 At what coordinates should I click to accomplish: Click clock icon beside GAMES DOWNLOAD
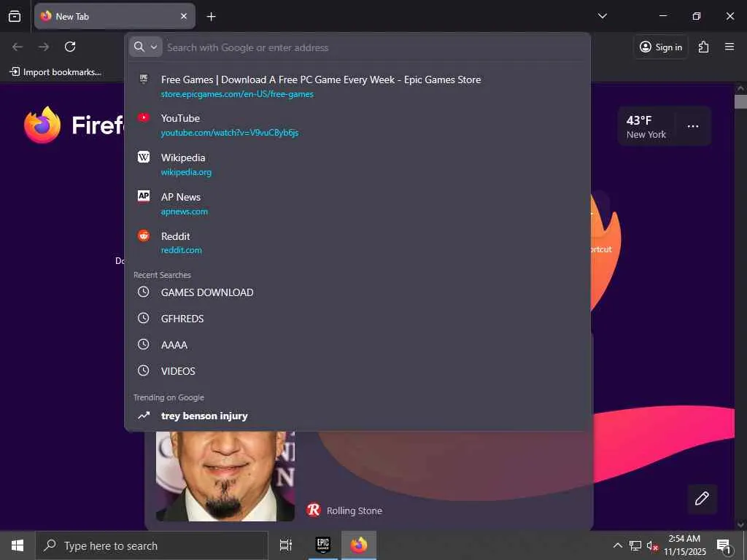144,292
